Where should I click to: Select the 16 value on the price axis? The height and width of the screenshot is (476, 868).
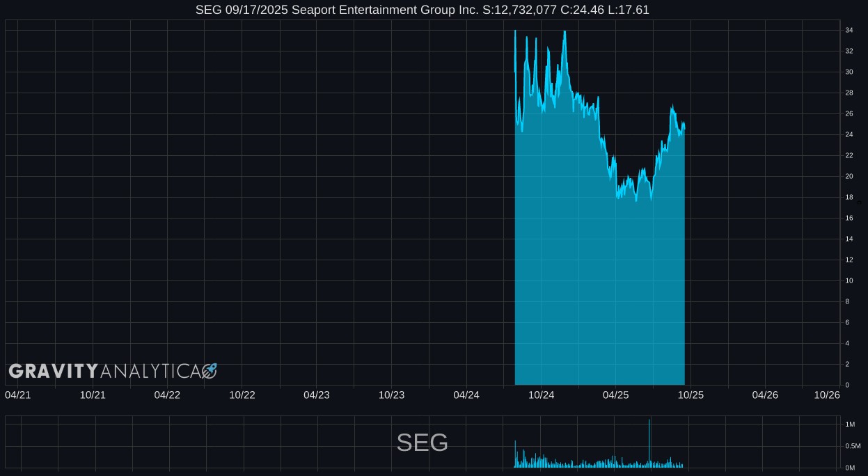849,218
